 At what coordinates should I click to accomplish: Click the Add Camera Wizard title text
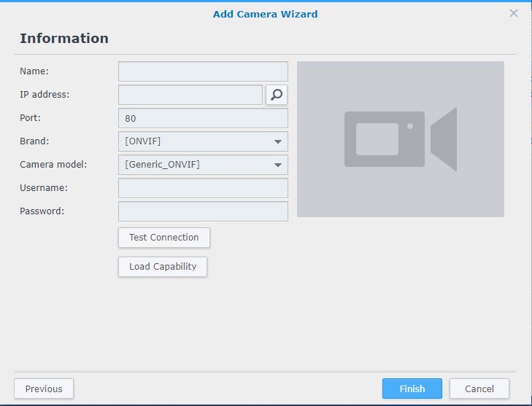266,15
